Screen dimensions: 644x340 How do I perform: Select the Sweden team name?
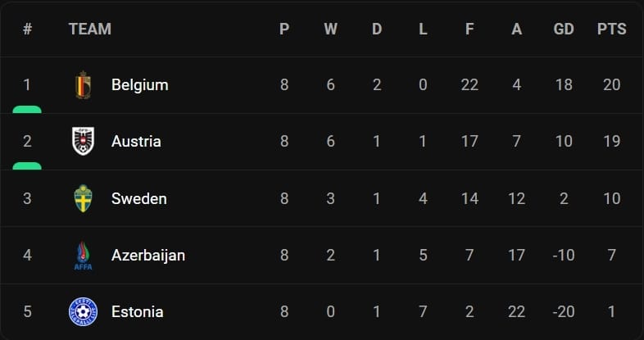point(138,198)
